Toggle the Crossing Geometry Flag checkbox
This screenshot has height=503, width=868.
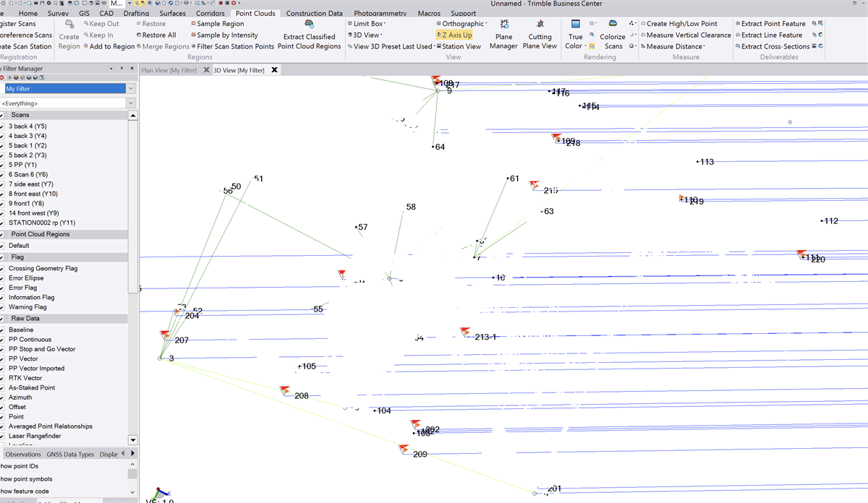coord(2,268)
